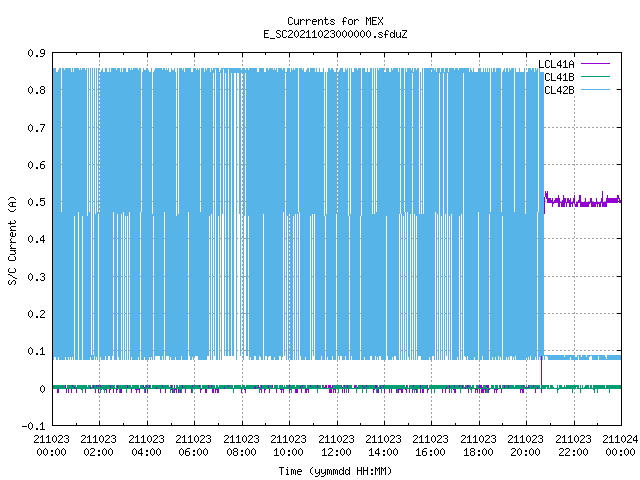Click the CL41B legend label
Screen dimensions: 640x480
click(x=559, y=77)
